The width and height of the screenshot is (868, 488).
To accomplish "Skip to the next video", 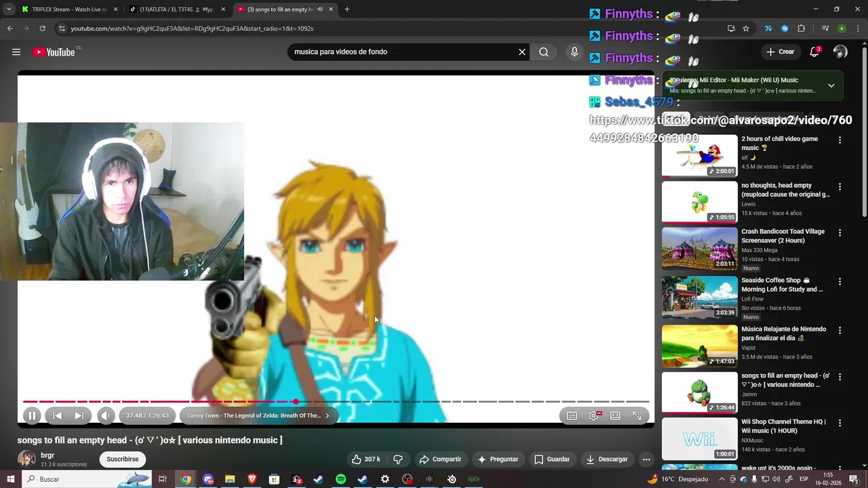I will pos(79,415).
